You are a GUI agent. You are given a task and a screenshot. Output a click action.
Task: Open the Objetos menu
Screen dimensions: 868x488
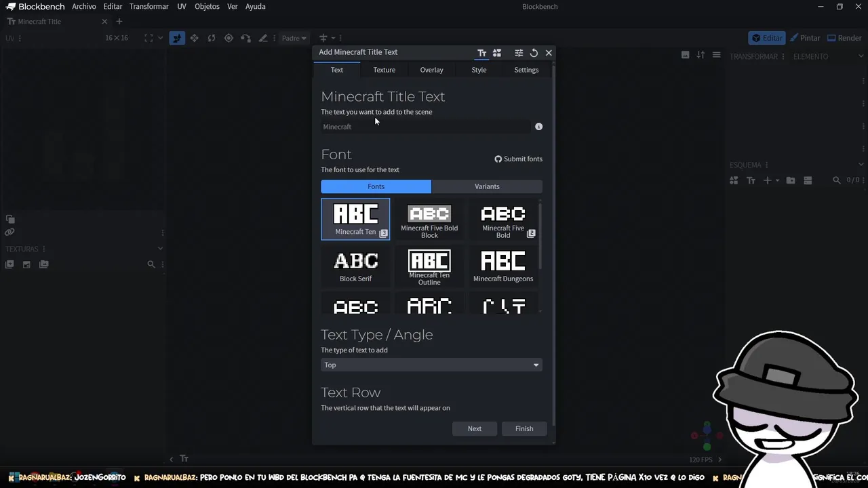click(207, 7)
